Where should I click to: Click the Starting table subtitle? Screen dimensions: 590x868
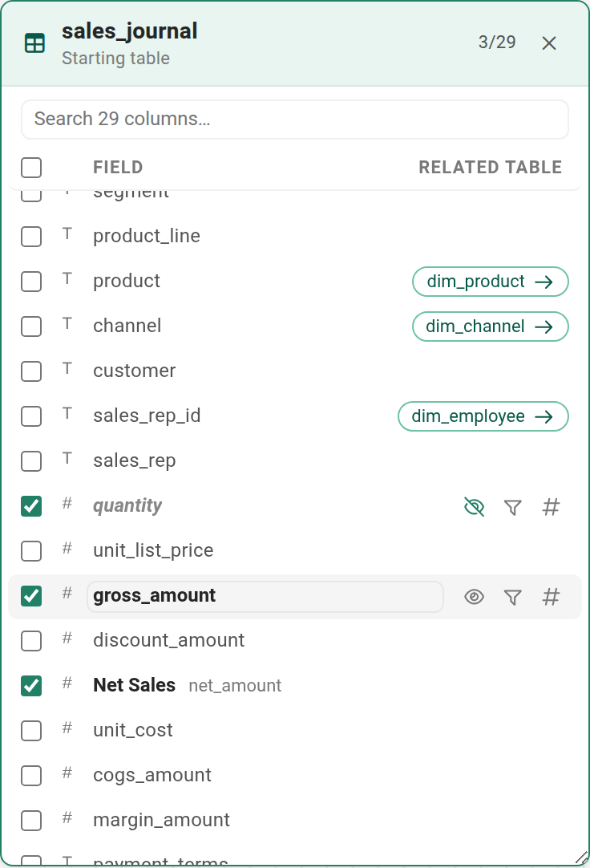[115, 58]
